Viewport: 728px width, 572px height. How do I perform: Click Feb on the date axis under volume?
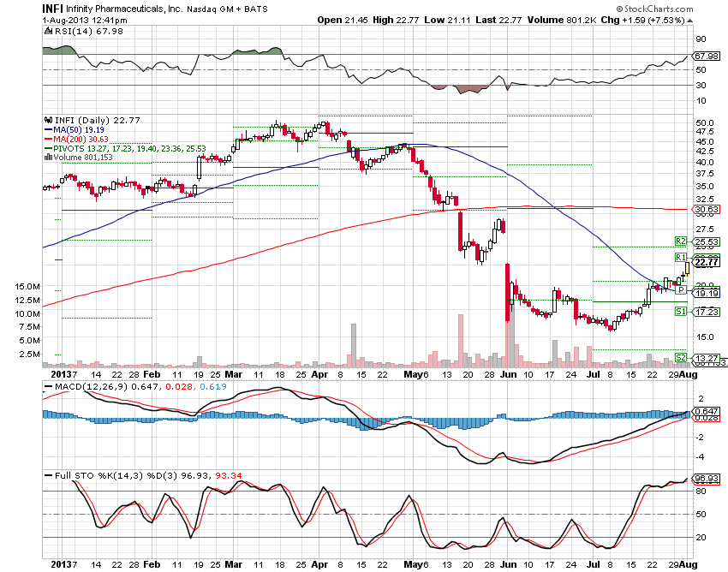pyautogui.click(x=152, y=374)
